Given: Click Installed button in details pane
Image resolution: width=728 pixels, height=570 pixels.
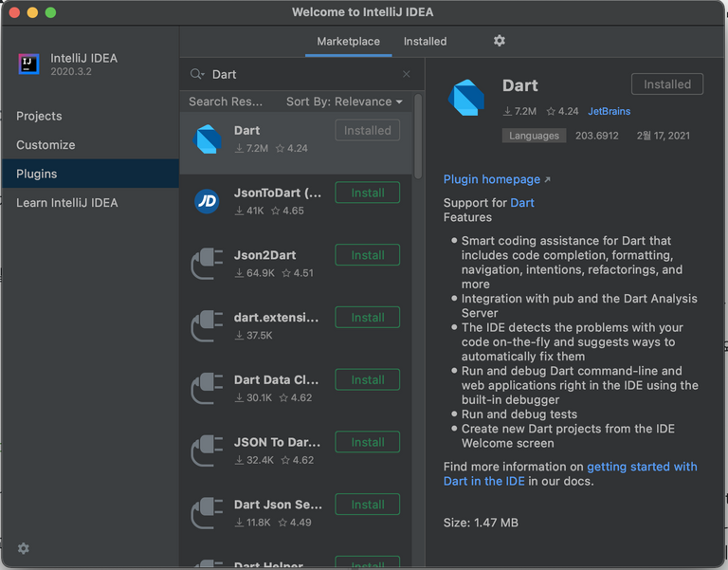Looking at the screenshot, I should click(x=667, y=84).
